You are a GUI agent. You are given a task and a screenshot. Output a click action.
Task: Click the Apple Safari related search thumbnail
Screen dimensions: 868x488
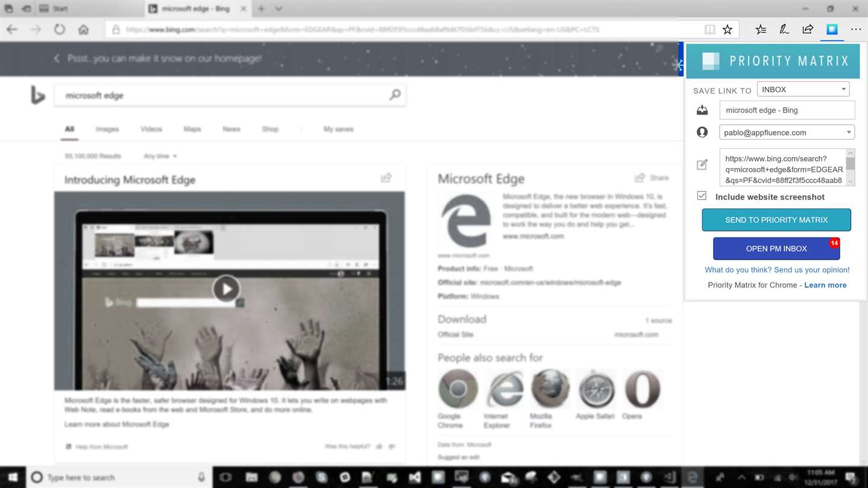(596, 389)
